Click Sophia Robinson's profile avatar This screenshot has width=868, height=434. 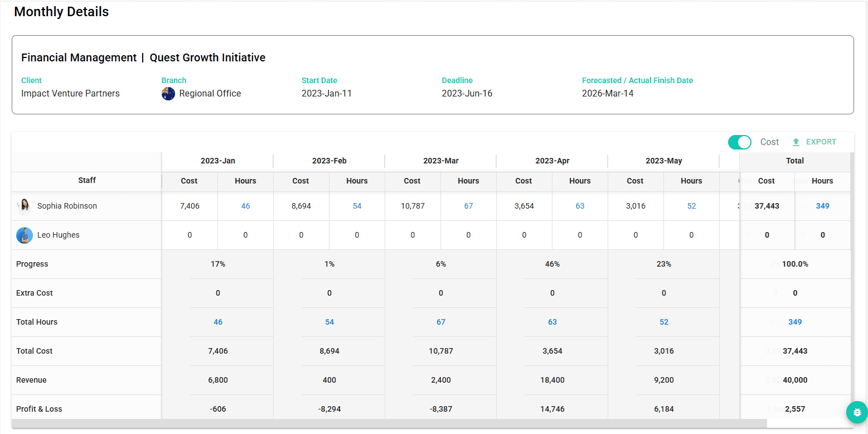pos(25,206)
